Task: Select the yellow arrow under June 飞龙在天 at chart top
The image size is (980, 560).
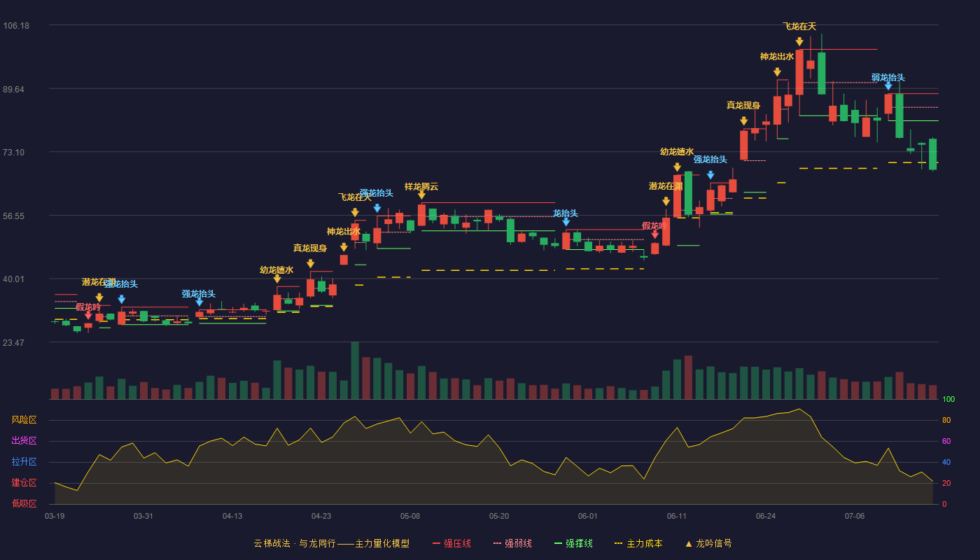Action: [799, 42]
